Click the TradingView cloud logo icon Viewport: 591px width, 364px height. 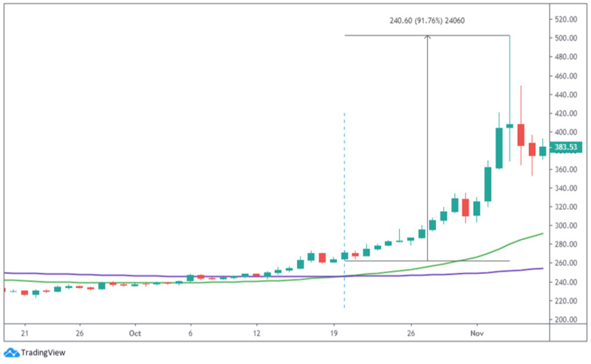[11, 353]
